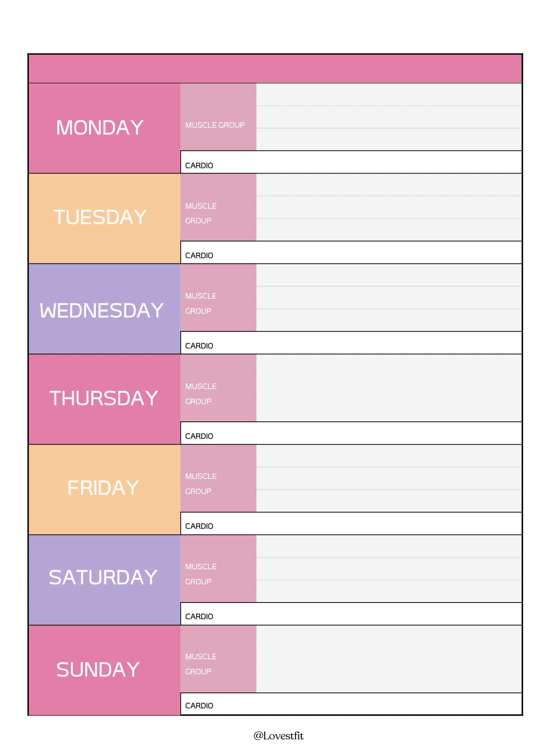Click Monday's CARDIO entry row
This screenshot has width=535, height=756.
(x=351, y=162)
